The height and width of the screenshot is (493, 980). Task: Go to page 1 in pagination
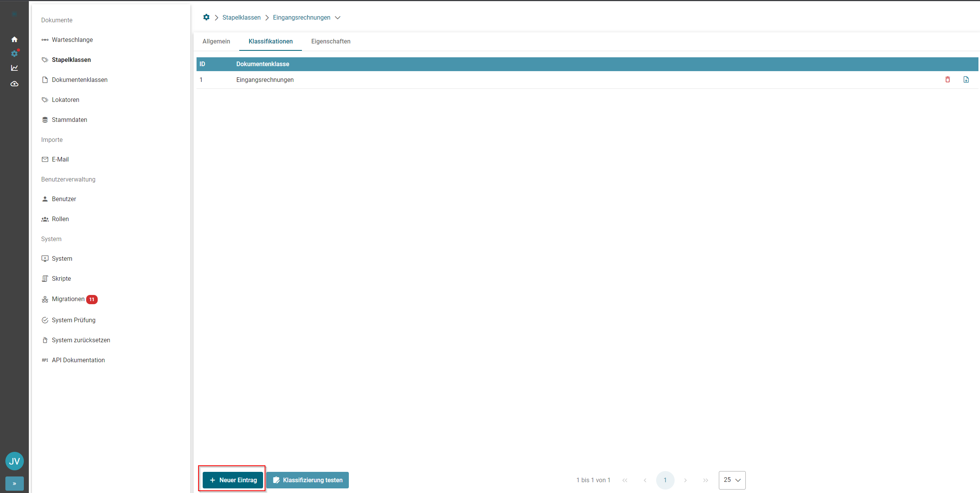tap(665, 480)
